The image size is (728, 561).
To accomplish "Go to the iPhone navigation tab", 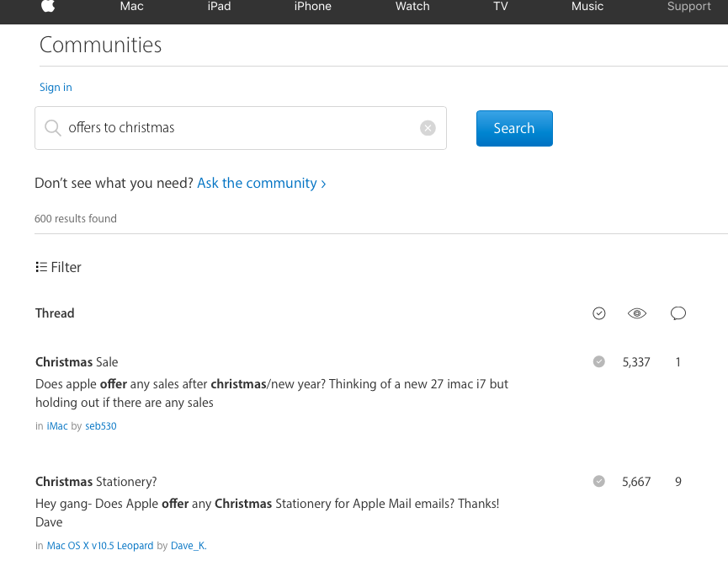I will [312, 7].
